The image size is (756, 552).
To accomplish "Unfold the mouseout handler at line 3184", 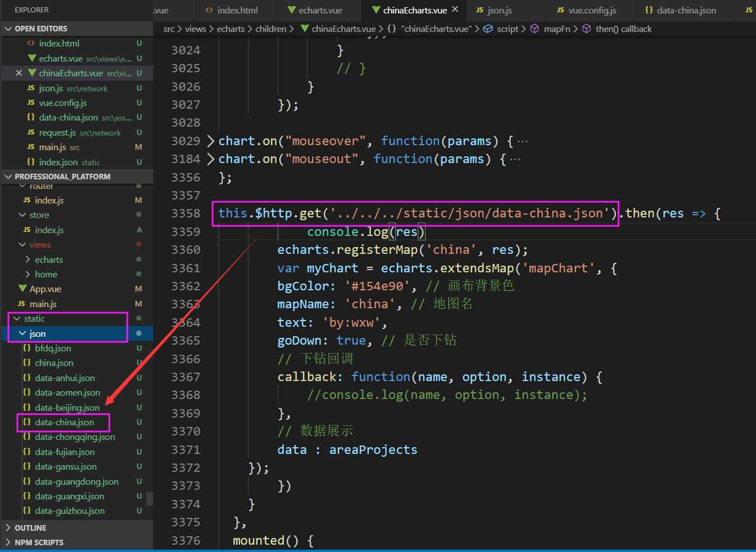I will tap(211, 159).
